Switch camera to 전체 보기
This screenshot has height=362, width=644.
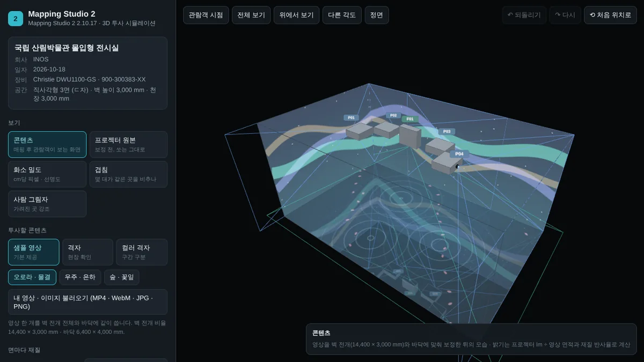[x=252, y=15]
